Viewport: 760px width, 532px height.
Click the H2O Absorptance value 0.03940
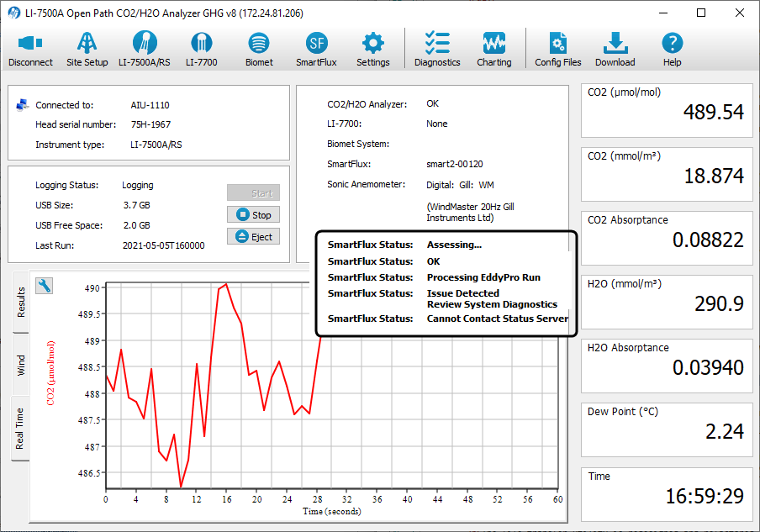(x=708, y=368)
